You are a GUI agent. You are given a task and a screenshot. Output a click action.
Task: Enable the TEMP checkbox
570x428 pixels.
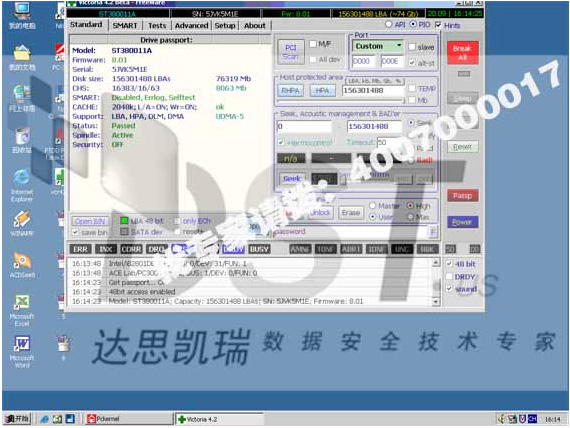point(412,88)
